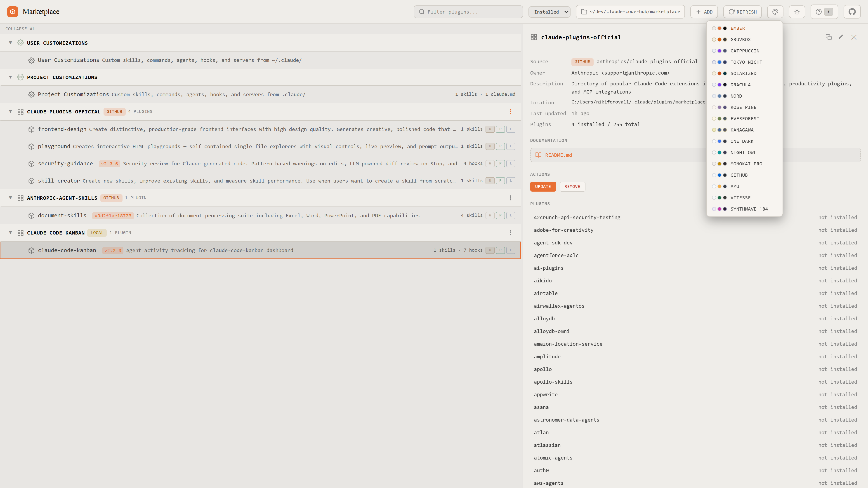Viewport: 868px width, 488px height.
Task: Open the GitHub repository icon
Action: click(852, 12)
